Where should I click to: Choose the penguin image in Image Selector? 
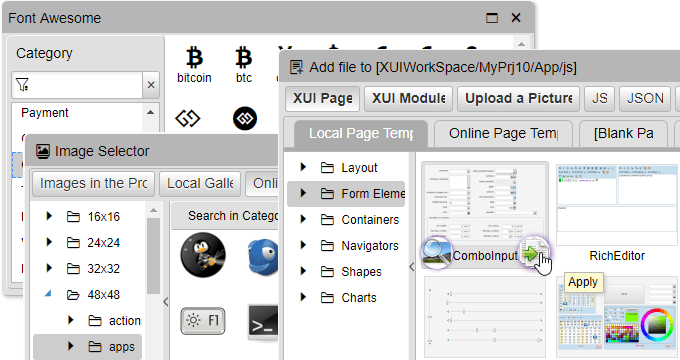click(x=203, y=255)
